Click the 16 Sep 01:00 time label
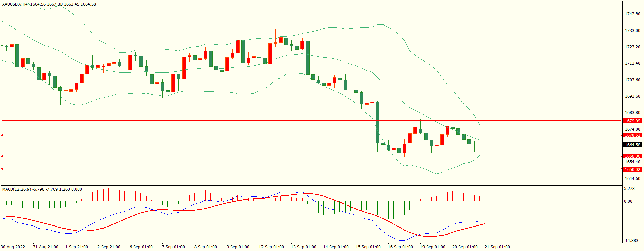Viewport: 644px width, 251px height. (x=400, y=247)
